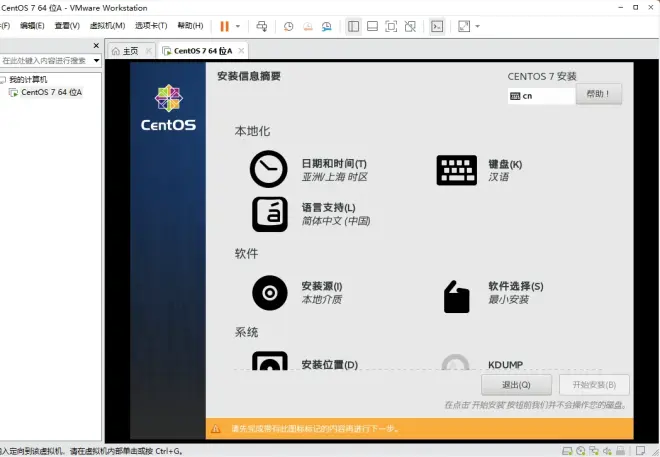Click the hard disk status bar icon
660x457 pixels.
pos(567,451)
